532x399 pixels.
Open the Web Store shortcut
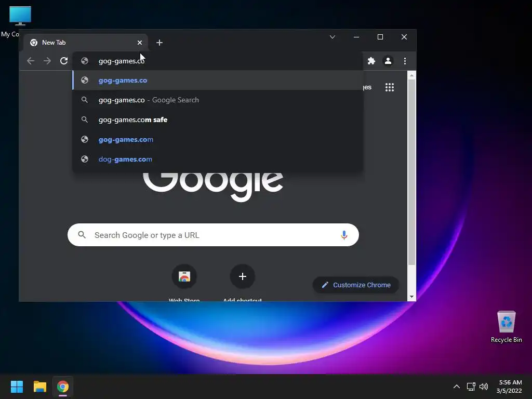(184, 276)
